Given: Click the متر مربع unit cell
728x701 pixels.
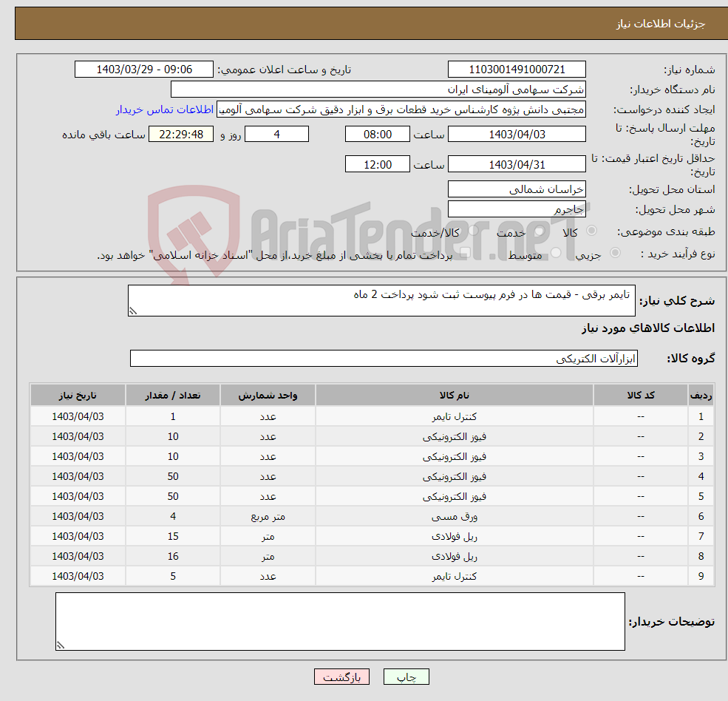Looking at the screenshot, I should point(268,517).
